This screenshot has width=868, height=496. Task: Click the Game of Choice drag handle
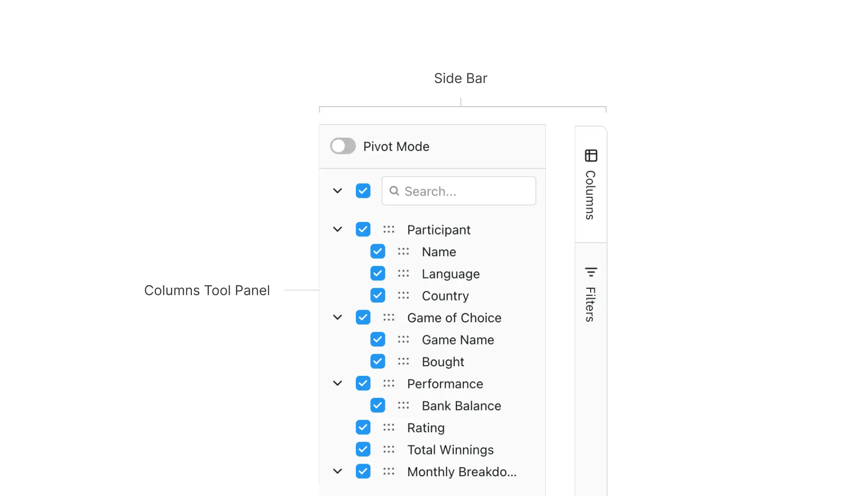click(389, 317)
